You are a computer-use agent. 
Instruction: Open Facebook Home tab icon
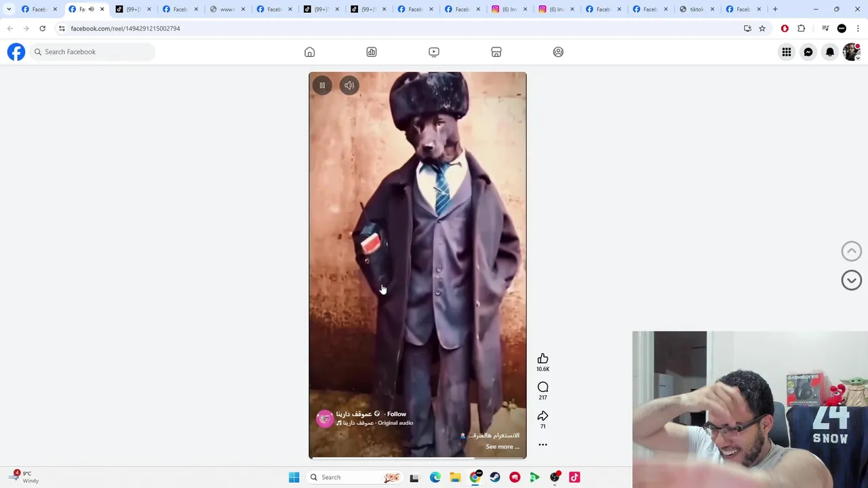tap(309, 52)
